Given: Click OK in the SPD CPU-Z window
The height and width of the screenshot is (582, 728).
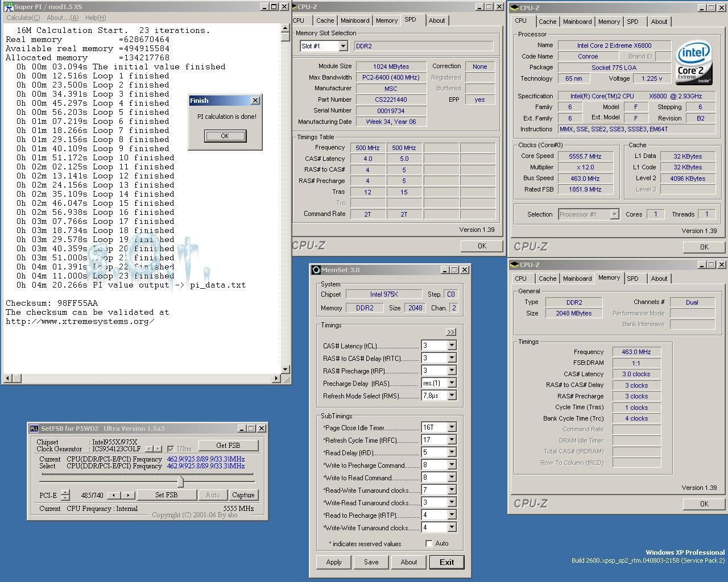Looking at the screenshot, I should point(482,246).
